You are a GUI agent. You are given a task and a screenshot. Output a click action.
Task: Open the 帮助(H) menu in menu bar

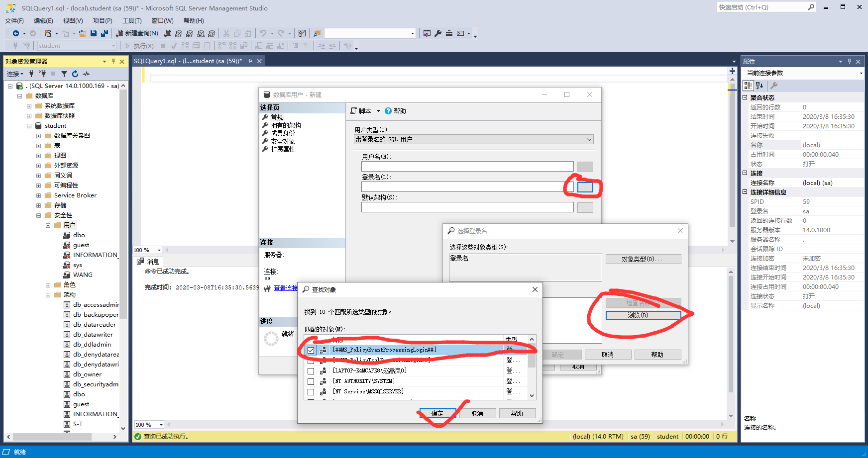pyautogui.click(x=194, y=21)
